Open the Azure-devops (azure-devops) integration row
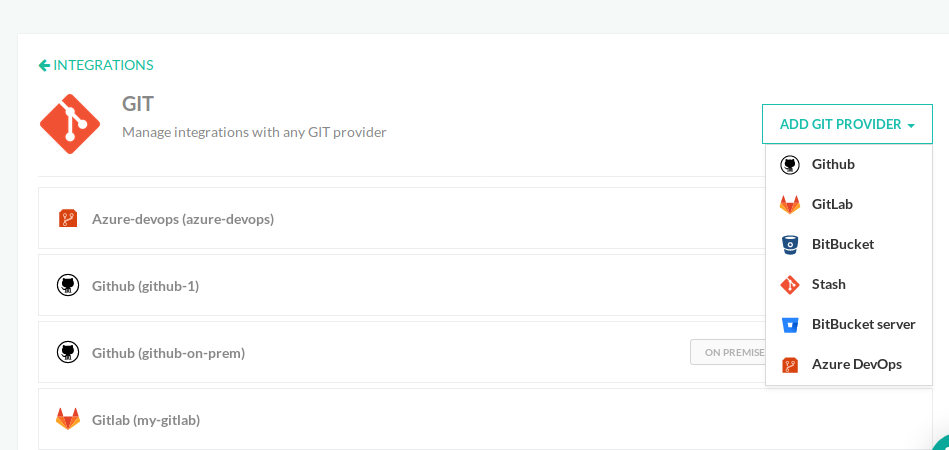949x450 pixels. pos(183,218)
